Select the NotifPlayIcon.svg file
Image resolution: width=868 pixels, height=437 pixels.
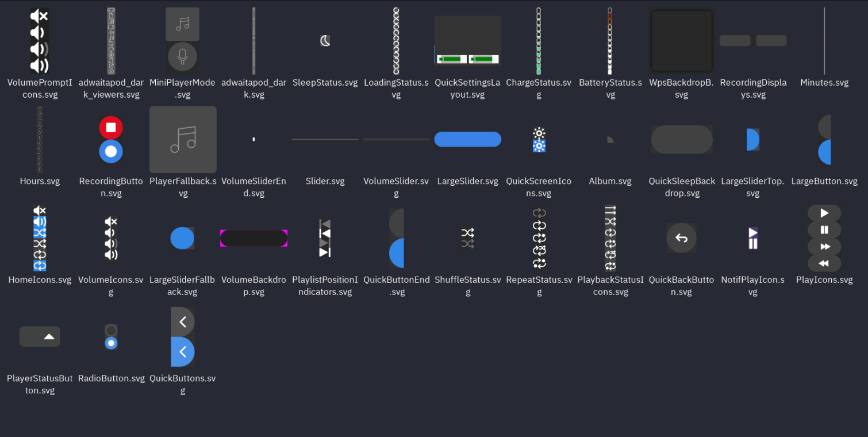click(753, 238)
